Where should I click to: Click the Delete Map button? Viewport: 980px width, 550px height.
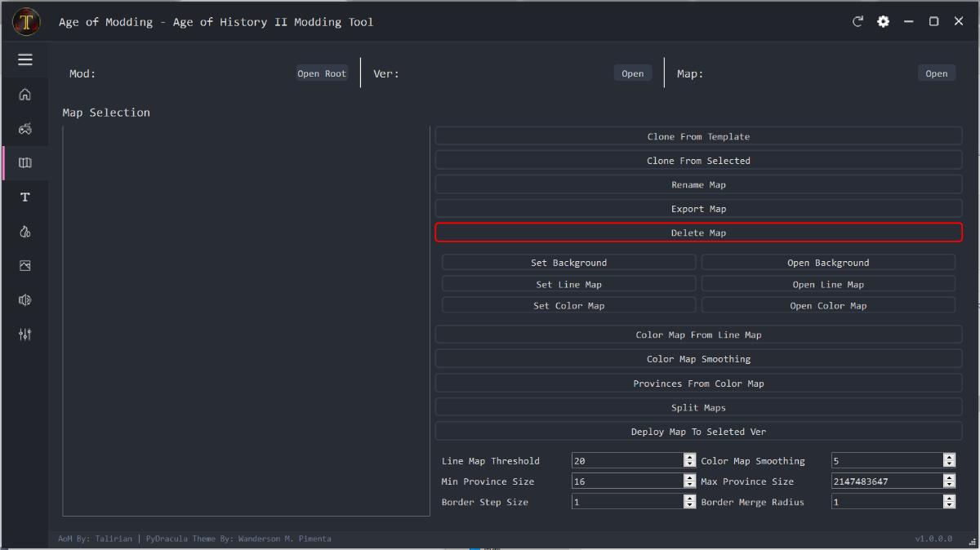[x=698, y=233]
